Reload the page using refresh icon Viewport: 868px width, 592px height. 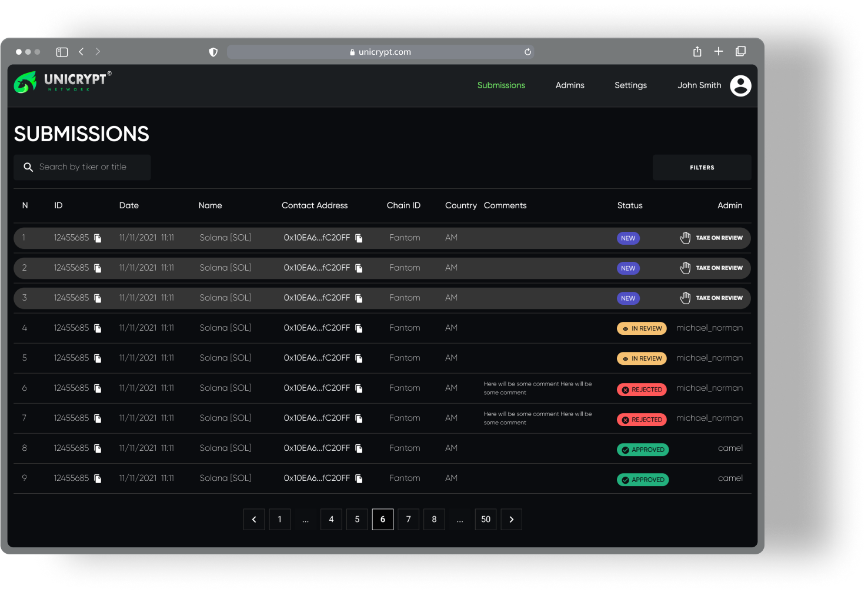point(528,52)
